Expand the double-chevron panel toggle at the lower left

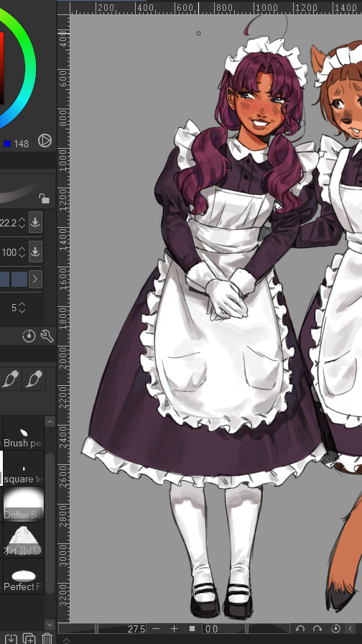(65, 640)
